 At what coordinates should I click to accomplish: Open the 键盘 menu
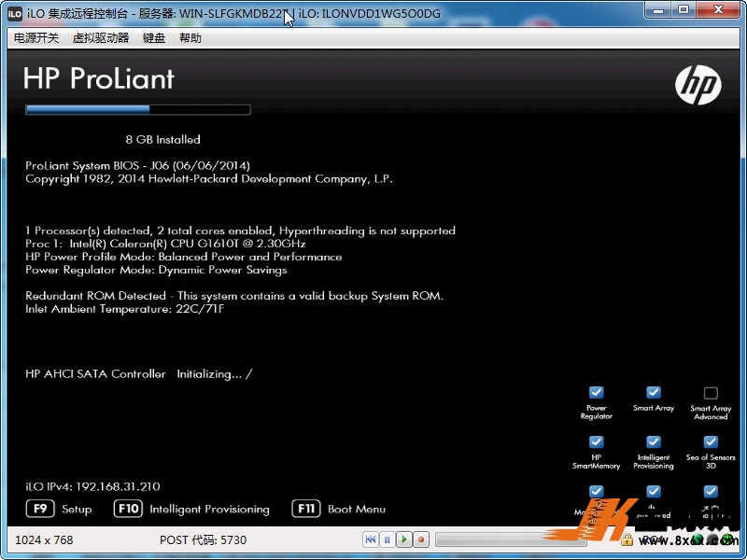[x=154, y=38]
